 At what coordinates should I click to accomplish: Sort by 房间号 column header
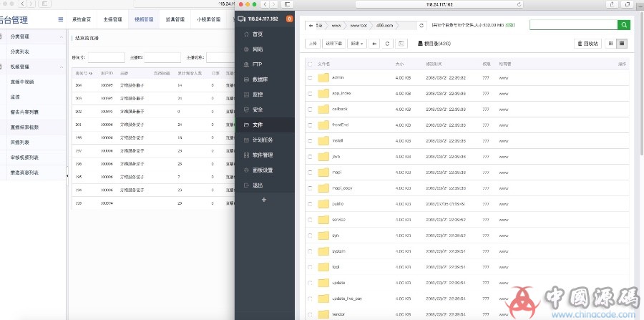pyautogui.click(x=84, y=73)
